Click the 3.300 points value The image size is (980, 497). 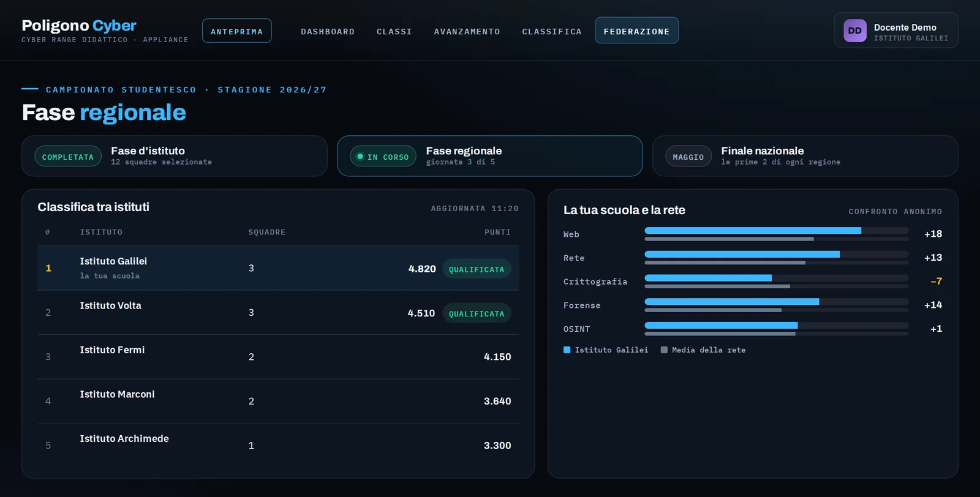[x=497, y=446]
